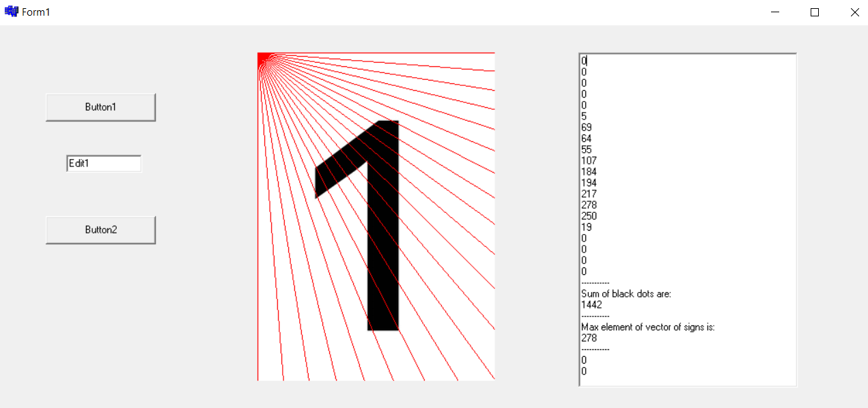Click the value 19 in the memo

[587, 227]
